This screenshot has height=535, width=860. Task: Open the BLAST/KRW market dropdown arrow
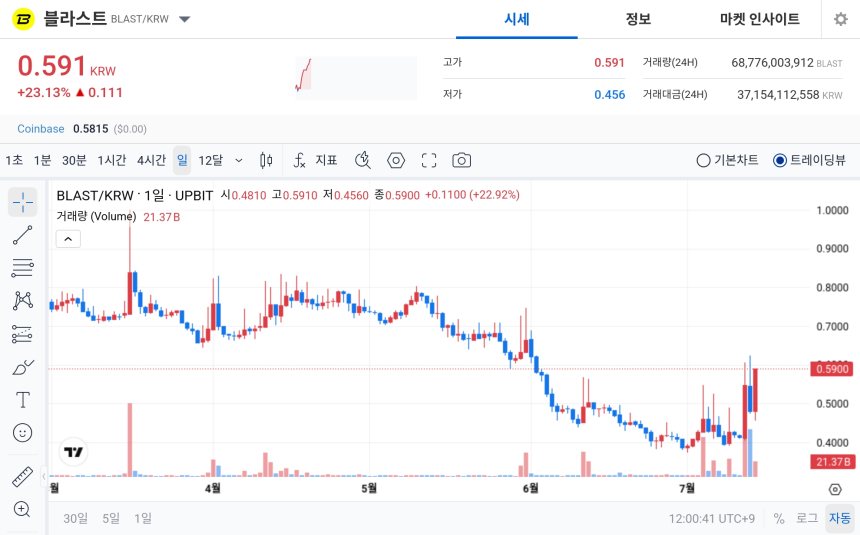point(185,19)
